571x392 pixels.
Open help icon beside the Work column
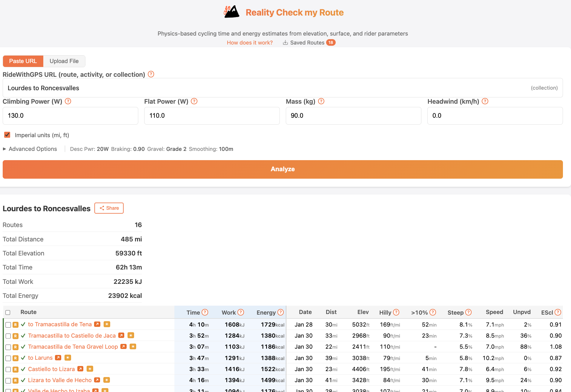(x=241, y=312)
